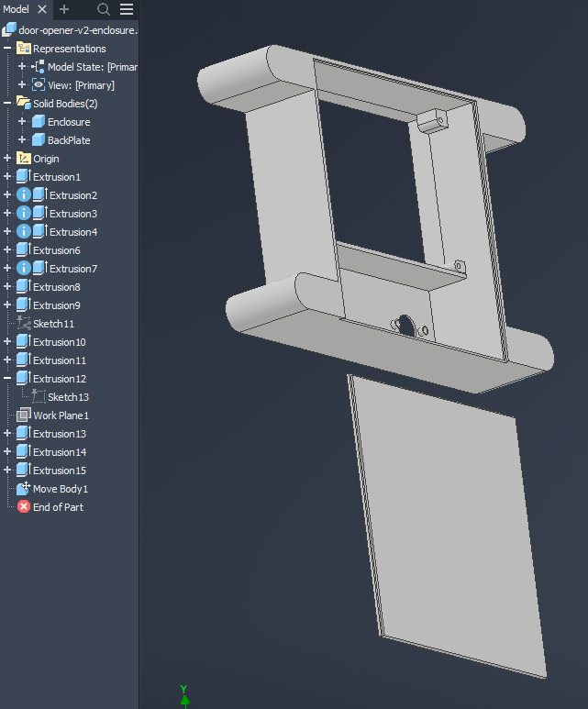Select the Sketch13 sketch icon

click(x=39, y=396)
